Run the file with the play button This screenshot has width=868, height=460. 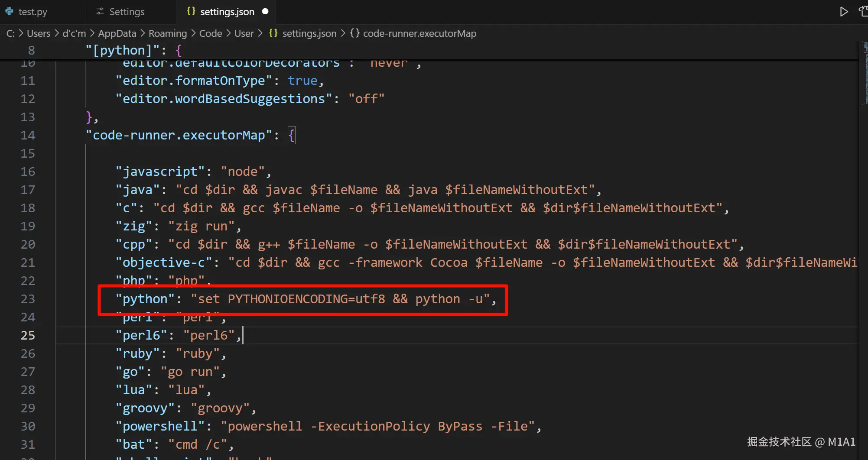pyautogui.click(x=843, y=12)
